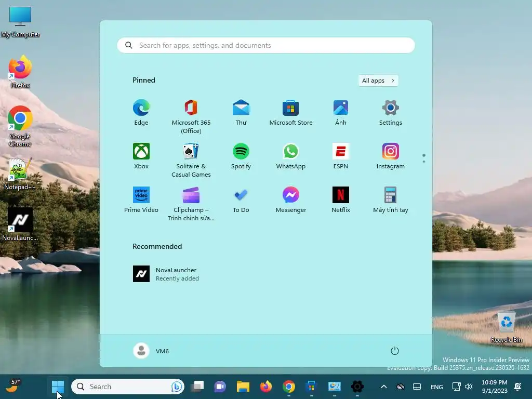
Task: Open the Thư mail app
Action: [241, 113]
